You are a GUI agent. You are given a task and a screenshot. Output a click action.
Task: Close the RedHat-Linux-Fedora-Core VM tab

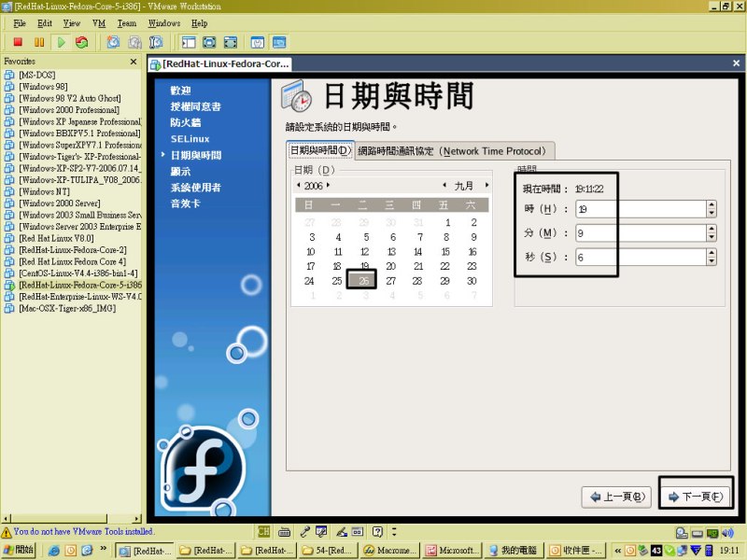736,63
